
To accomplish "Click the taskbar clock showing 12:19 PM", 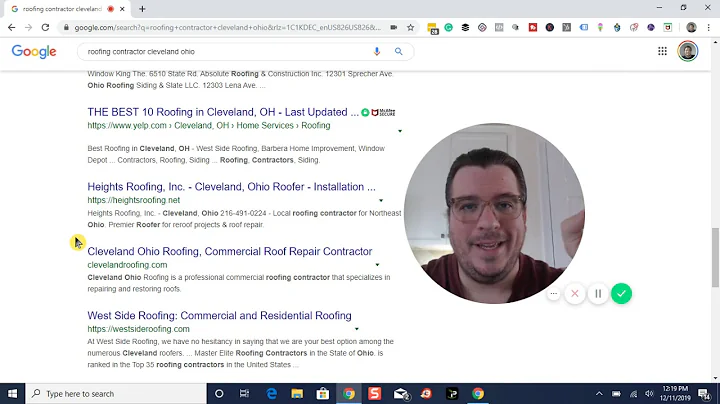I will coord(675,394).
